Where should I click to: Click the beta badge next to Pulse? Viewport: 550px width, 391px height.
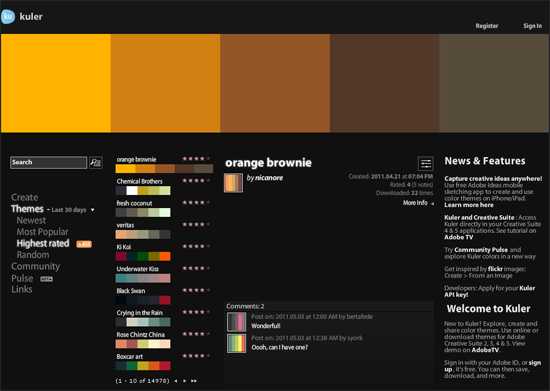tap(46, 279)
